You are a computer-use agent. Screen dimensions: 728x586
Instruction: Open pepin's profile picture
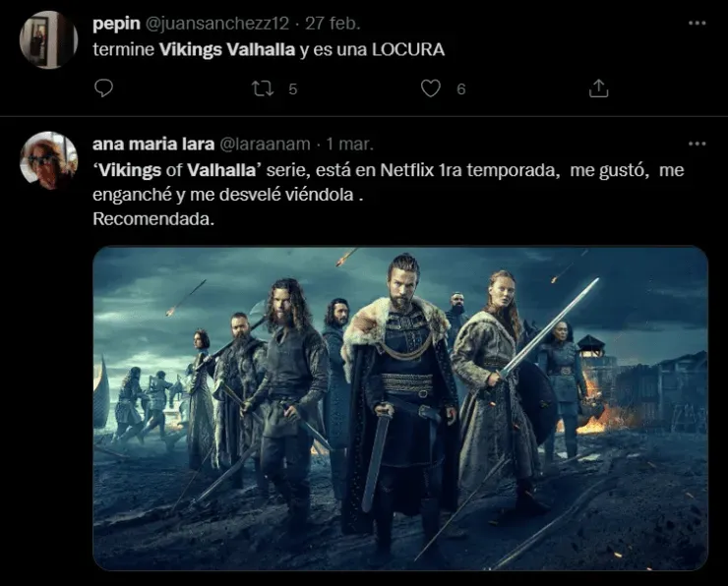(49, 40)
